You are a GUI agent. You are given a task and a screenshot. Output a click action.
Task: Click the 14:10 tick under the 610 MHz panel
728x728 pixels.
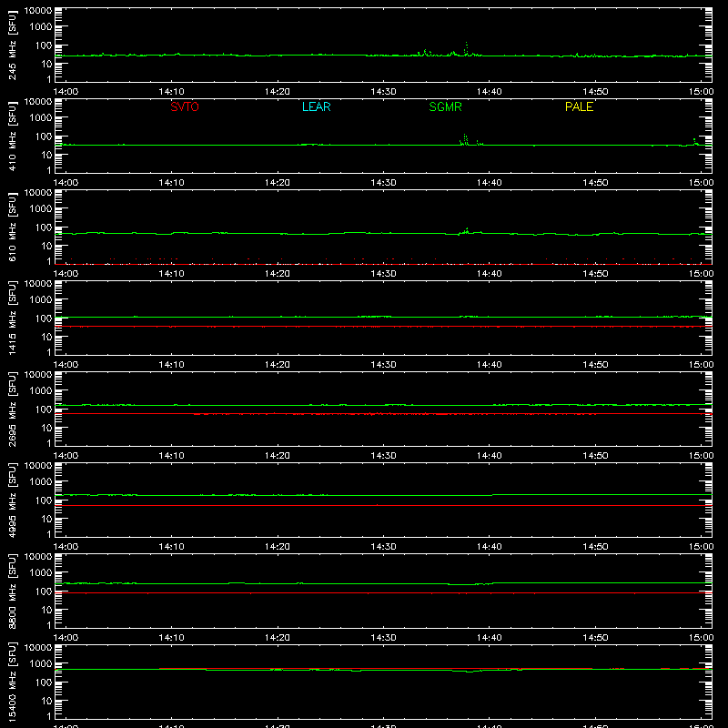point(171,274)
